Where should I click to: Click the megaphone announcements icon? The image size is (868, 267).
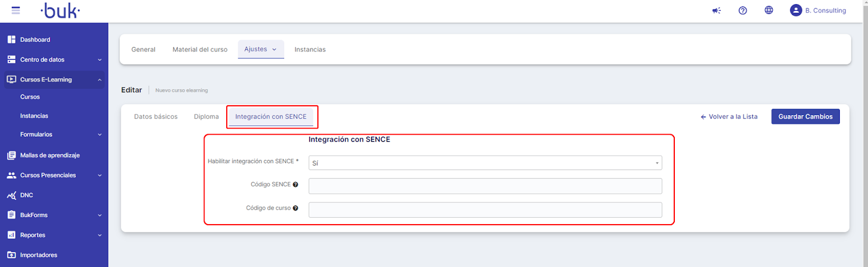(x=717, y=10)
